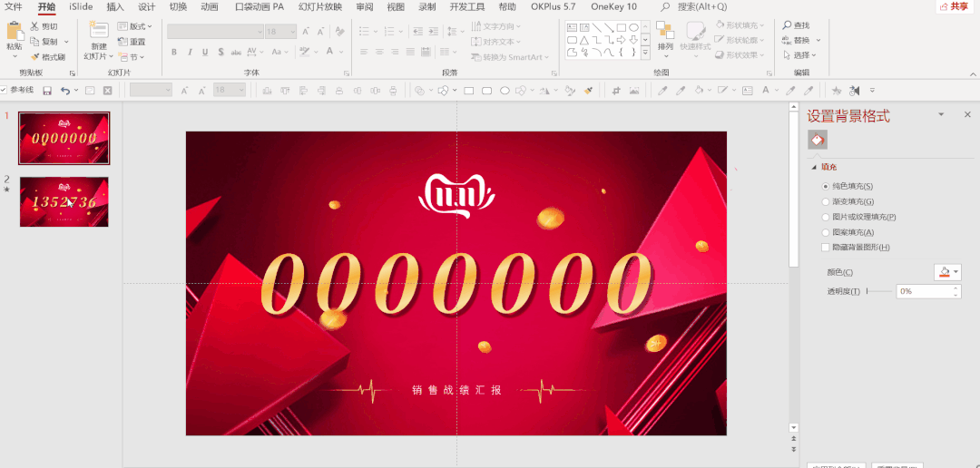Switch to the iSlide tab
This screenshot has height=468, width=980.
(x=81, y=7)
